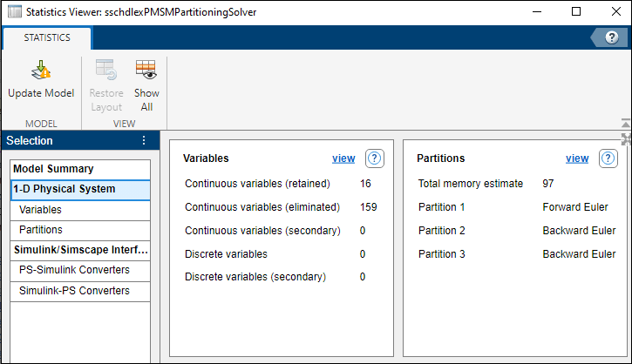Open the help dropdown arrow in toolstrip
Image resolution: width=632 pixels, height=364 pixels.
(x=596, y=37)
